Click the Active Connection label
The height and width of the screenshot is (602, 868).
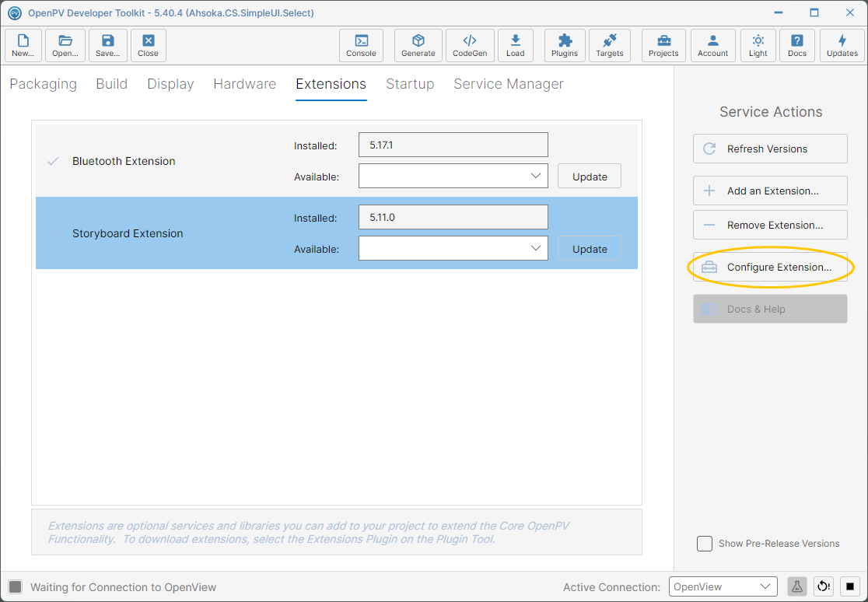[x=611, y=587]
